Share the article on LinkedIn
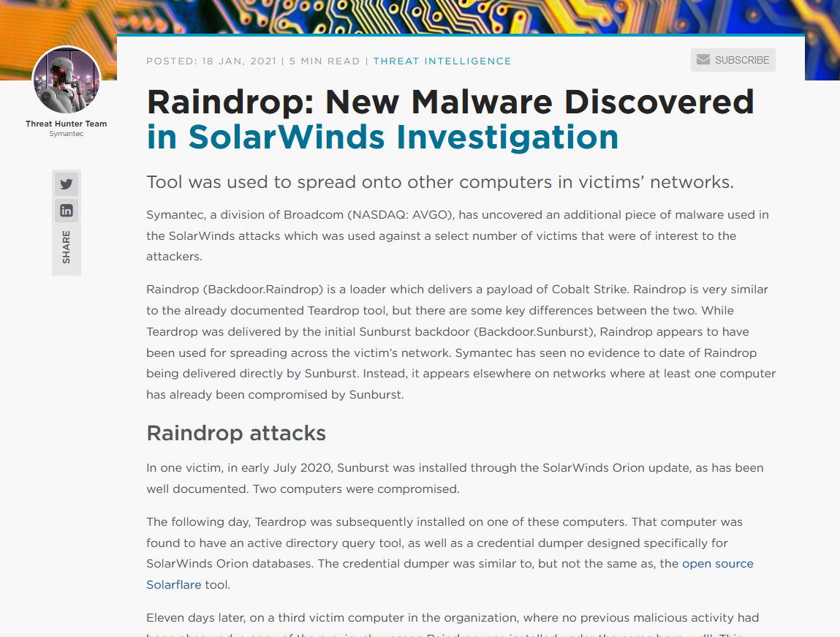Screen dimensions: 840x637 (67, 211)
